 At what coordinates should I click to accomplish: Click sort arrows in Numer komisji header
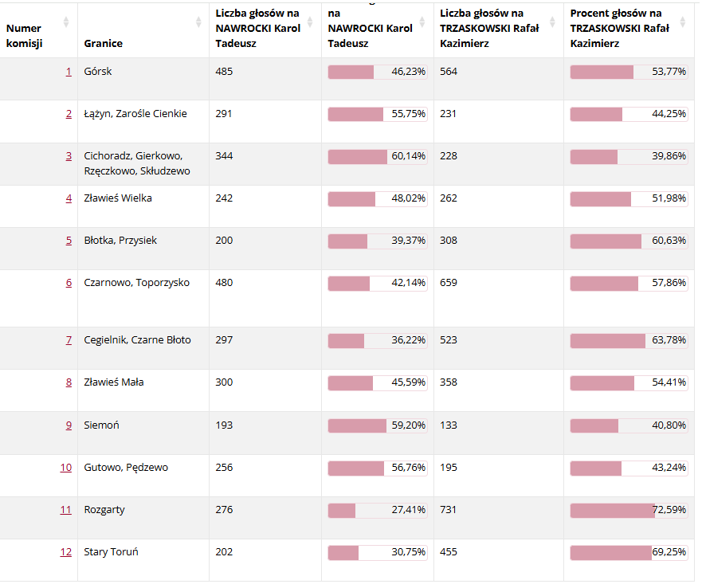pos(66,22)
